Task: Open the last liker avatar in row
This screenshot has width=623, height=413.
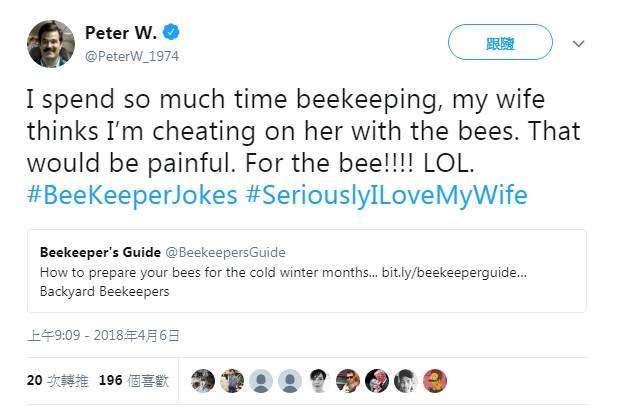Action: (x=436, y=380)
